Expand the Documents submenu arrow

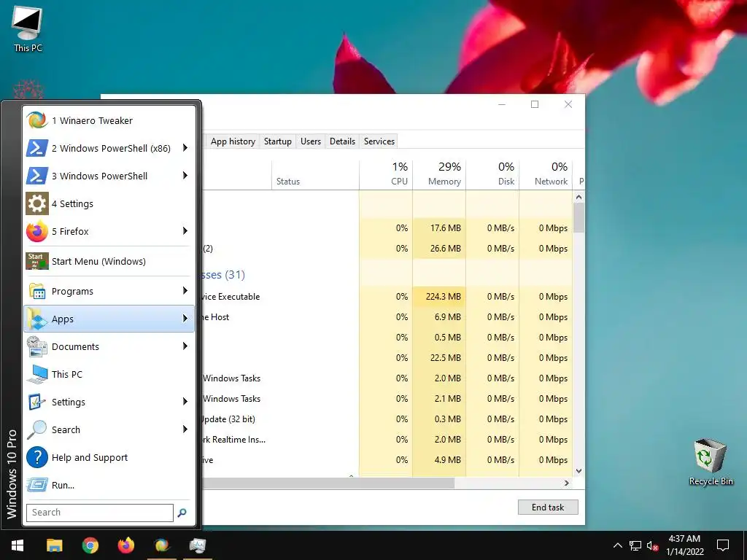(185, 346)
